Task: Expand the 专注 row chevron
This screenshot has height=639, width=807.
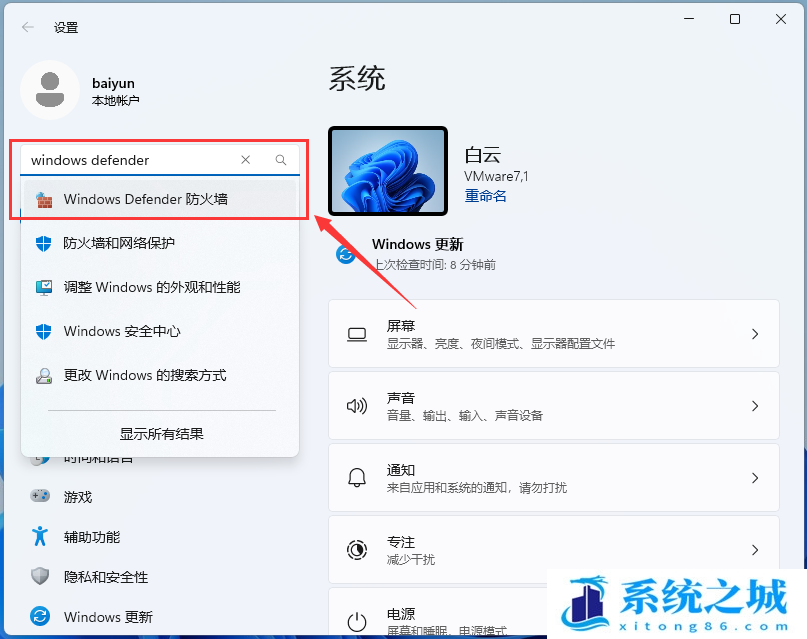Action: (755, 550)
